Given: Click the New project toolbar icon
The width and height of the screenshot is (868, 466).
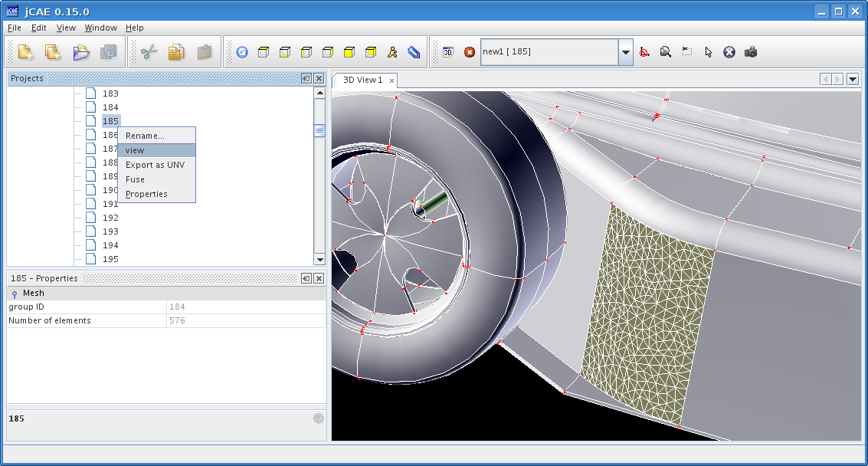Looking at the screenshot, I should [x=26, y=52].
